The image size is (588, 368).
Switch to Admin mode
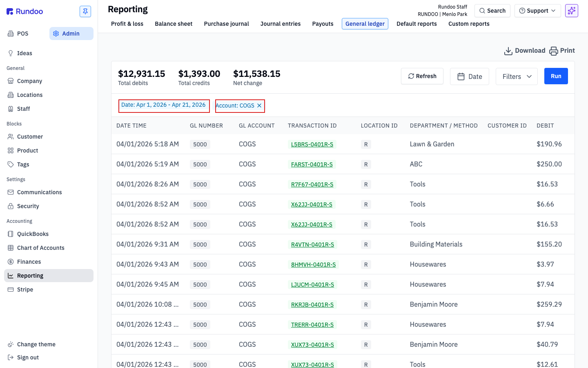tap(71, 34)
